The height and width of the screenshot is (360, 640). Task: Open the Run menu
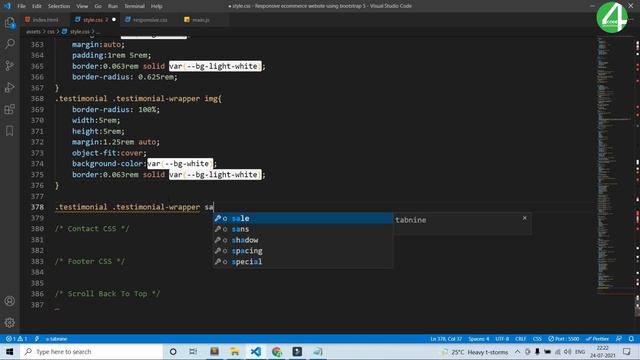pos(113,6)
